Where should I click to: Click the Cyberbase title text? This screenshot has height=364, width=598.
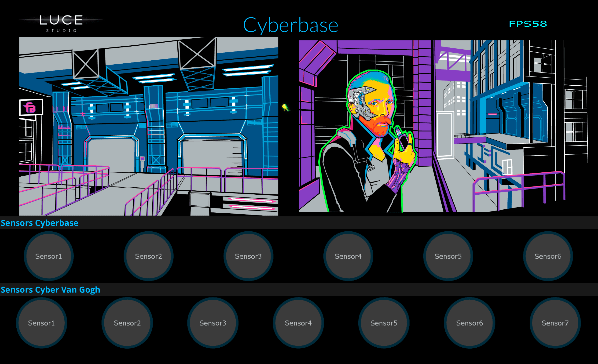[290, 25]
